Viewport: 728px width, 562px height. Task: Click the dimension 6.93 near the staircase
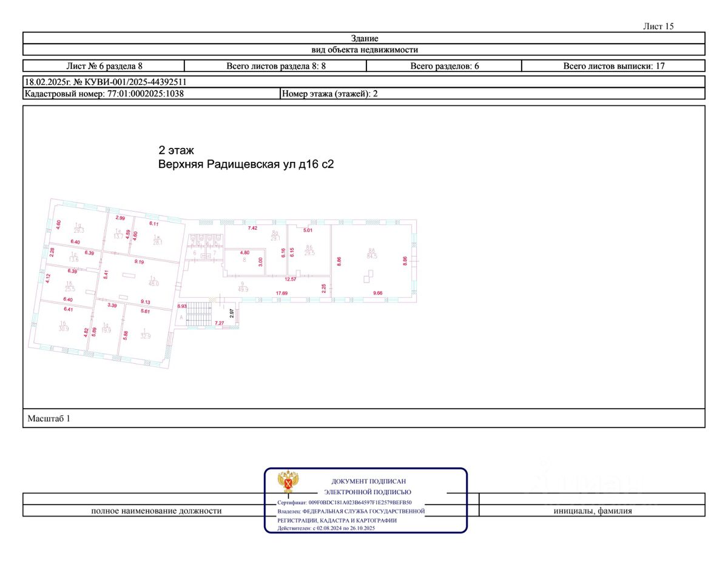[182, 306]
